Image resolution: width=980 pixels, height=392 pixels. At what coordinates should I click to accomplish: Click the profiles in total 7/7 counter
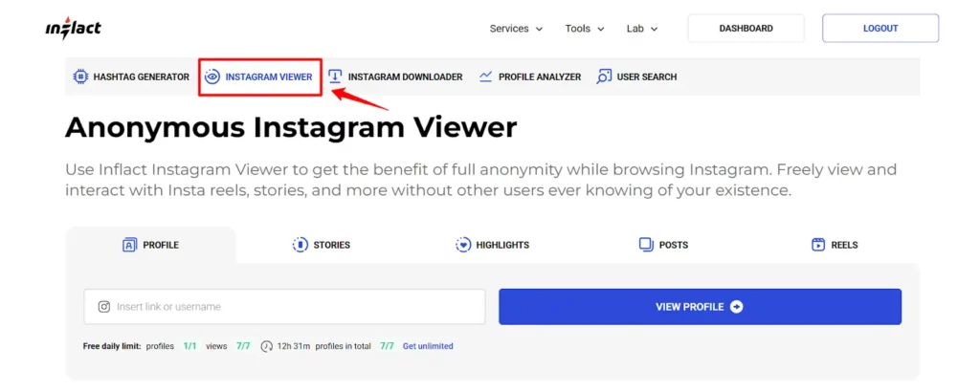tap(354, 346)
